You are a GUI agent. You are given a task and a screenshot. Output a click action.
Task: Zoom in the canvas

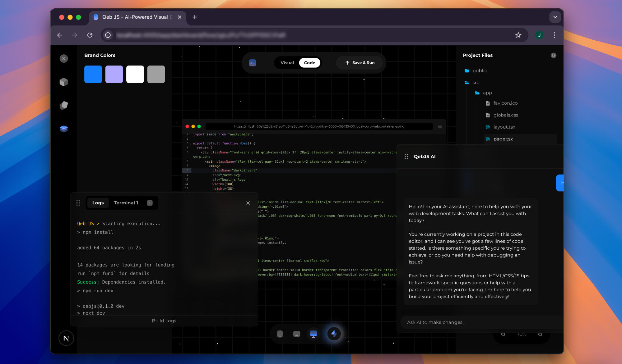coord(540,334)
